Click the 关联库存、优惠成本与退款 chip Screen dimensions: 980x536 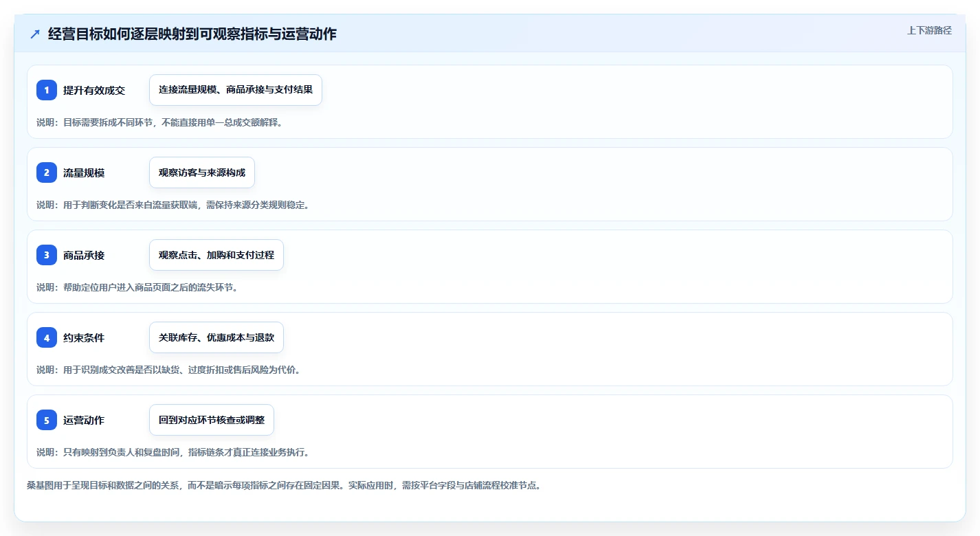tap(216, 337)
